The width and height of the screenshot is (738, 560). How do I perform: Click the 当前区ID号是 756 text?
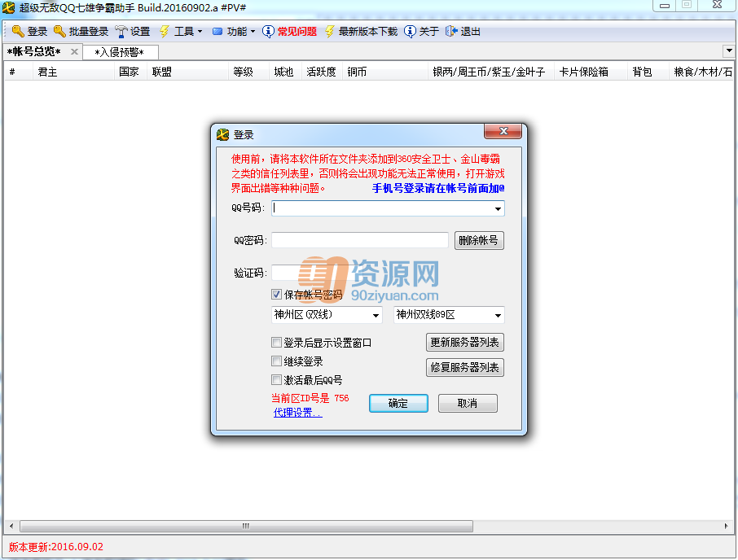(x=310, y=398)
